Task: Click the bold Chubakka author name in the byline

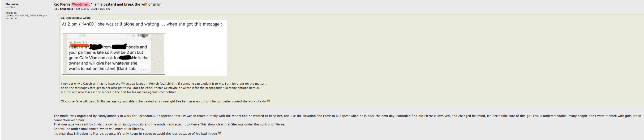Action: 66,9
